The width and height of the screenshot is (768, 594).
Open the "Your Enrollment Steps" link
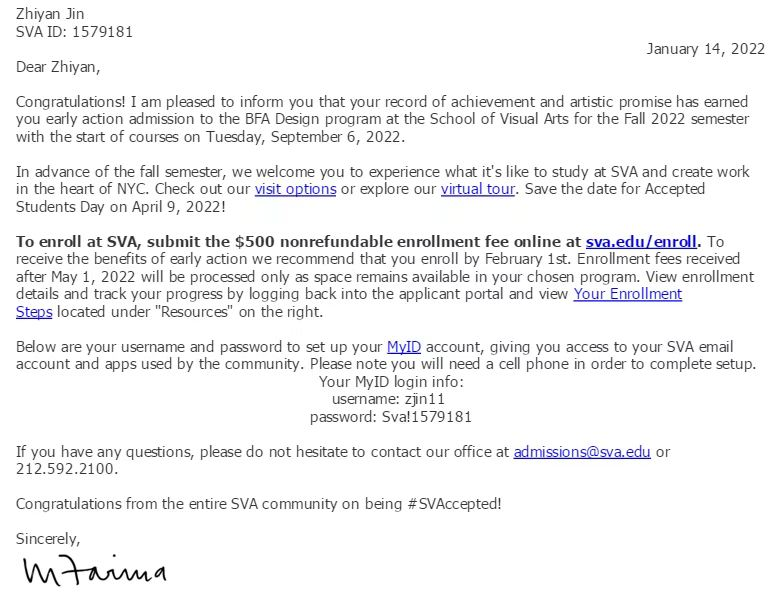627,294
